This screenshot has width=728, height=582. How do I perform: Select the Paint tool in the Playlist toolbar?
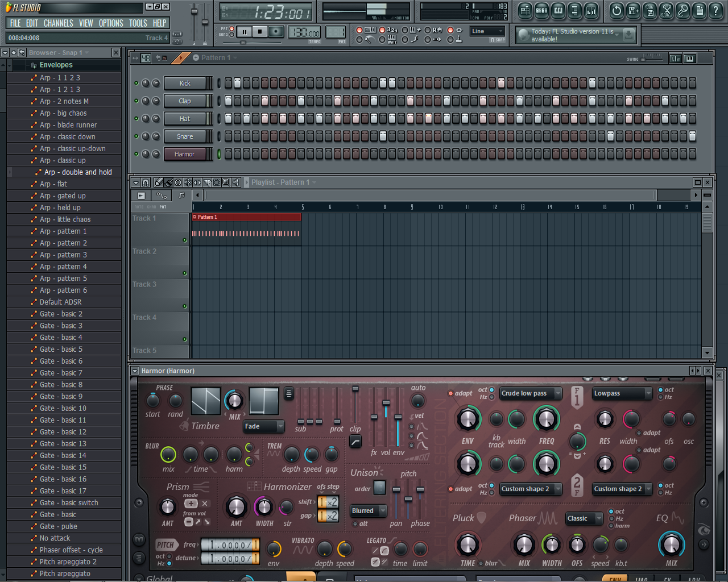click(x=168, y=182)
